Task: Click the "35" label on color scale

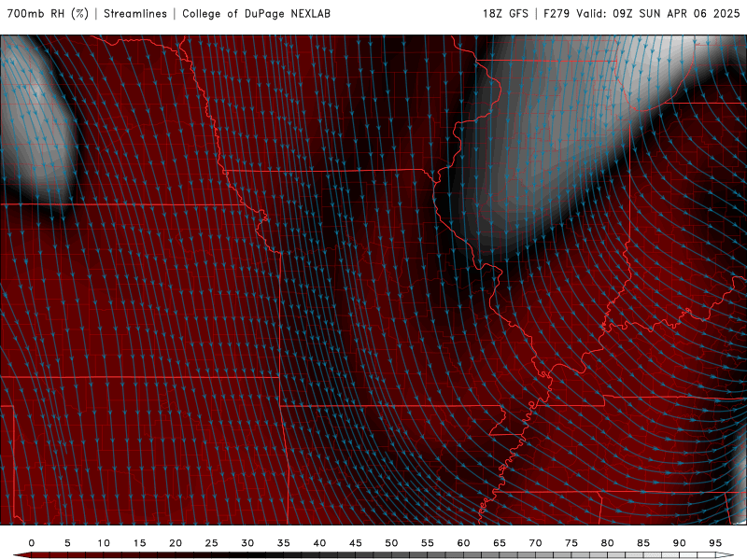Action: tap(284, 543)
